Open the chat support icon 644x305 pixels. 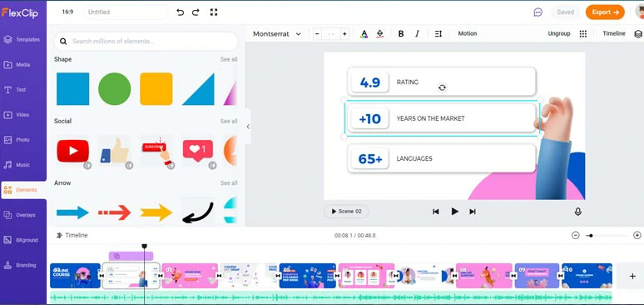538,12
